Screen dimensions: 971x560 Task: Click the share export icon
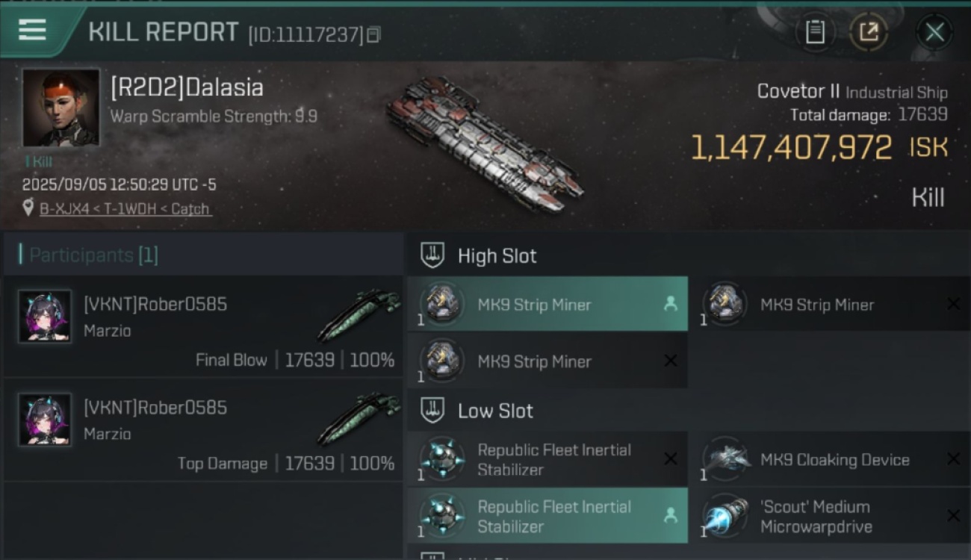click(x=869, y=32)
